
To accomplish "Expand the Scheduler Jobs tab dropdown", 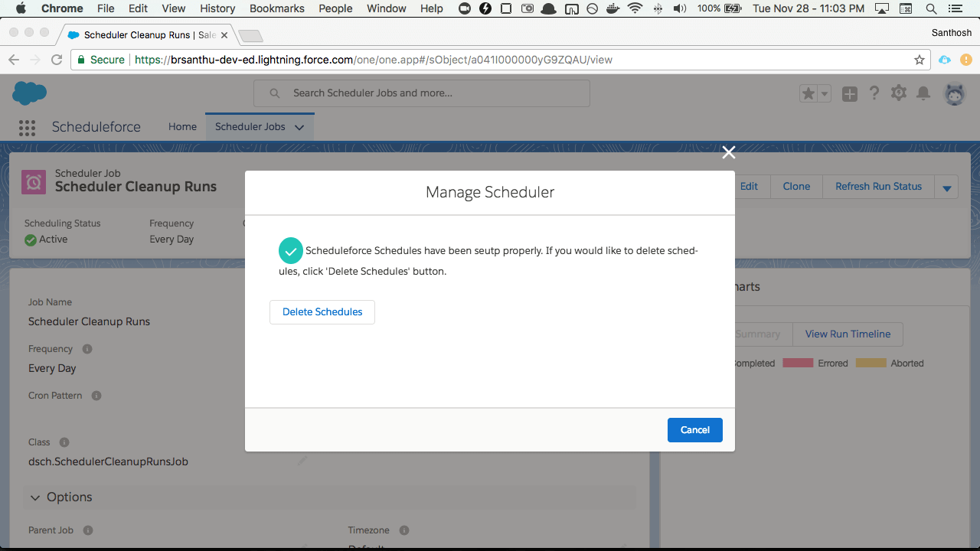I will pyautogui.click(x=299, y=127).
